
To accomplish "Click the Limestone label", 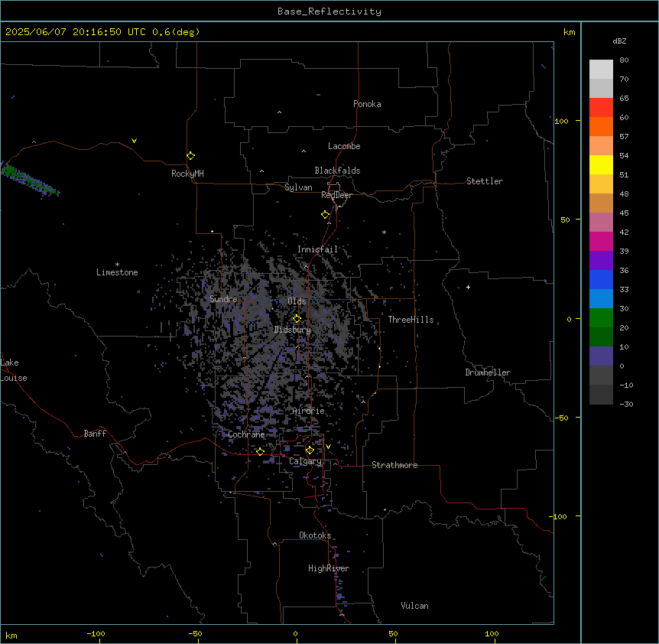I will 117,272.
